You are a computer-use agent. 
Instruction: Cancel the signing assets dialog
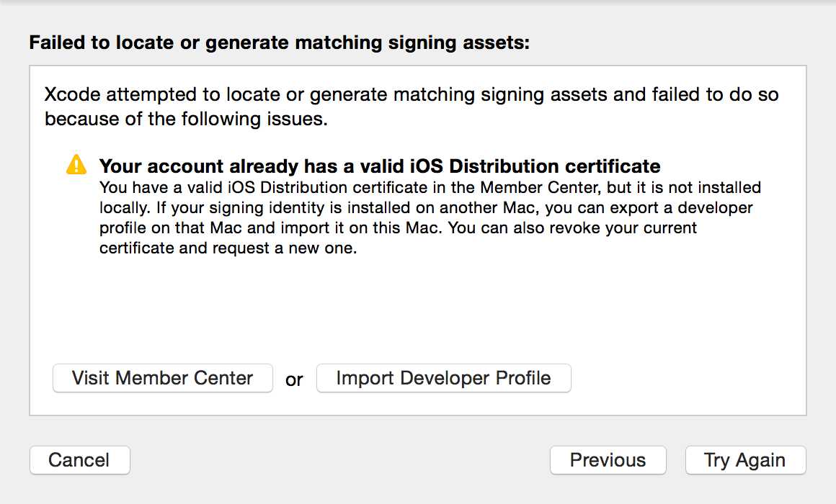coord(79,460)
